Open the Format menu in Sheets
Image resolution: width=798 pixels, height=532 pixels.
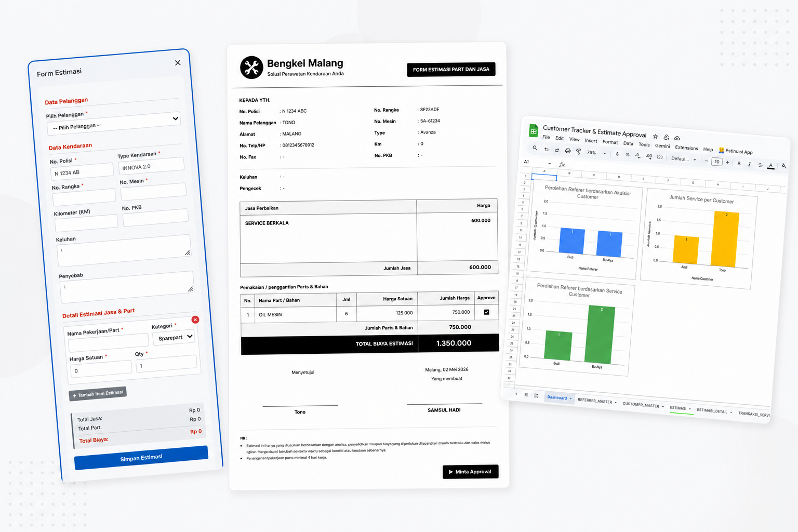pyautogui.click(x=610, y=142)
